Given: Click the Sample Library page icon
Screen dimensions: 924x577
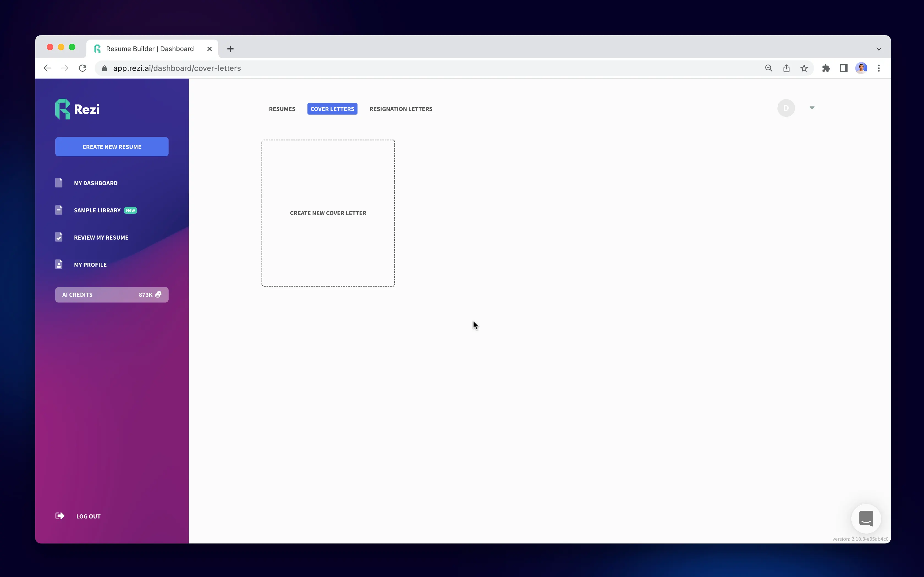Looking at the screenshot, I should [x=59, y=210].
